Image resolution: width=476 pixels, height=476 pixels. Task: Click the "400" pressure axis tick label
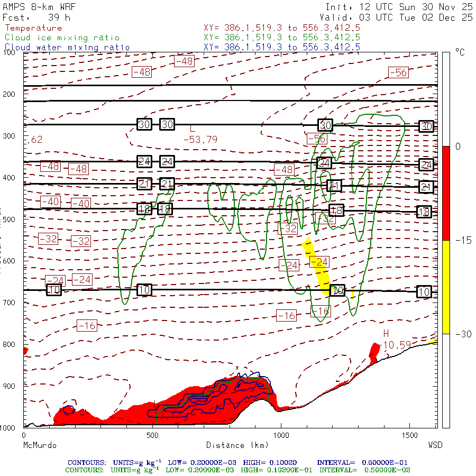(9, 178)
